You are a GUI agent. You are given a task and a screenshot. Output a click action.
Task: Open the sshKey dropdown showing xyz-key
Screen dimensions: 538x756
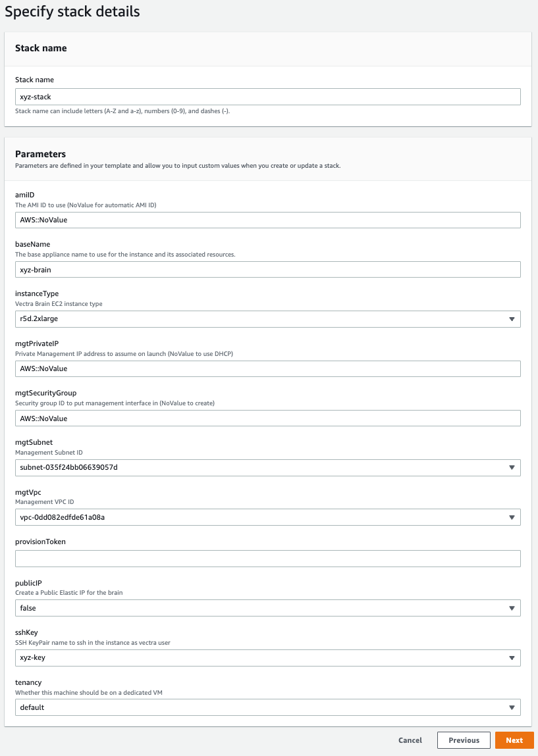tap(267, 657)
